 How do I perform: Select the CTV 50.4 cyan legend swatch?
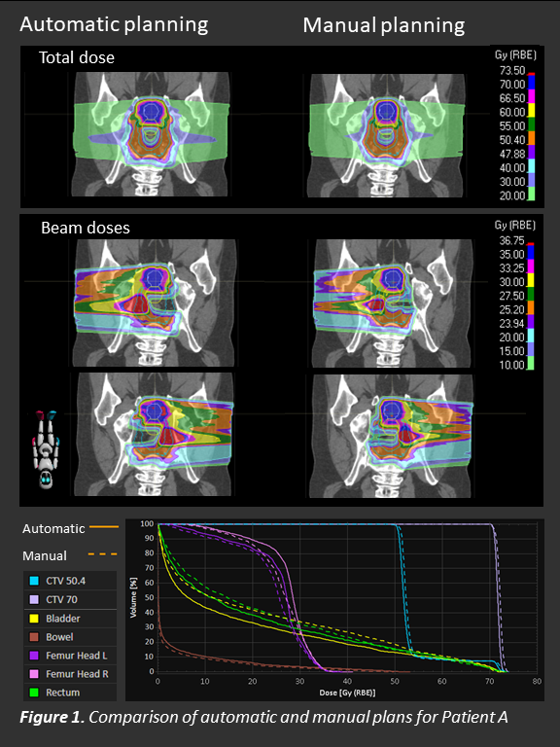[34, 581]
